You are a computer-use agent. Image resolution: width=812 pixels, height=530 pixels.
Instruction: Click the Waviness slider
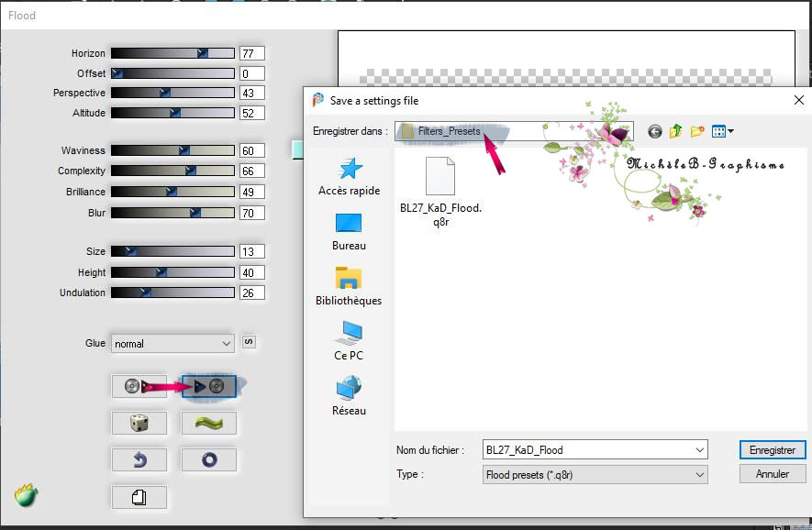click(172, 150)
